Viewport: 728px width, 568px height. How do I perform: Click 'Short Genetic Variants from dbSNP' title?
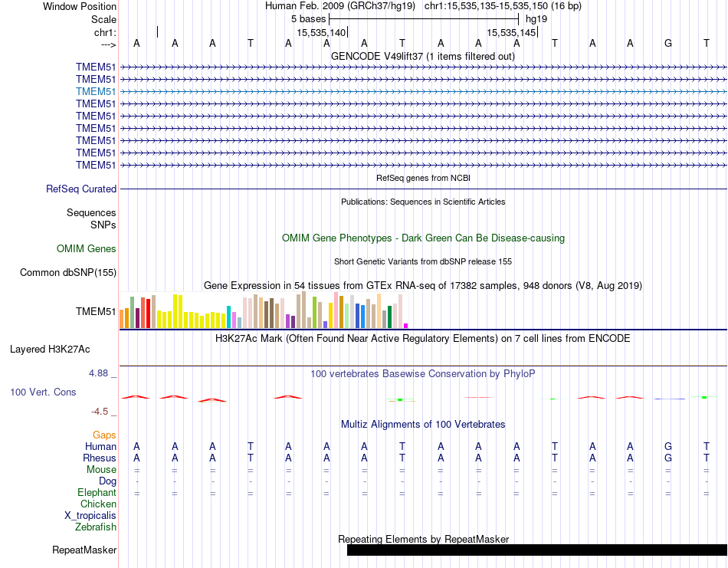click(x=423, y=261)
